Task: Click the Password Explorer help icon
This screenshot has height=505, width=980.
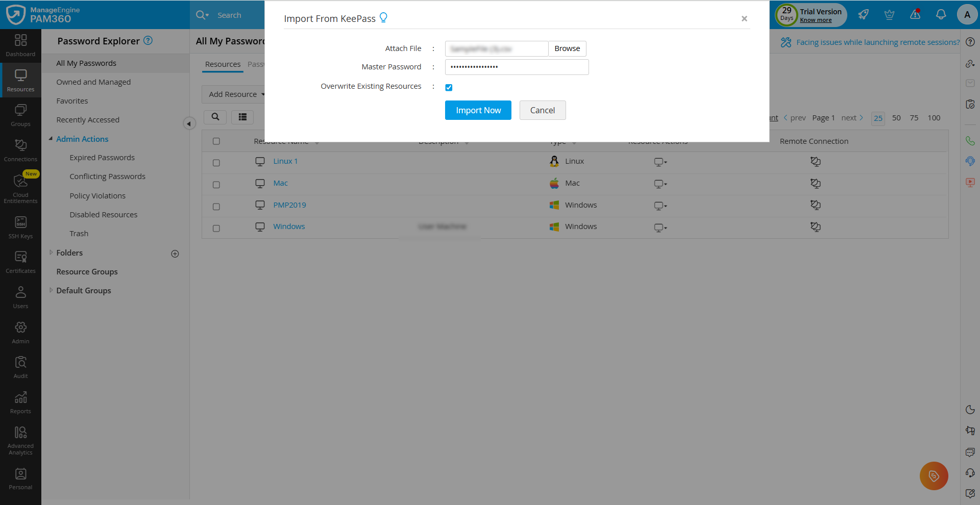Action: (148, 41)
